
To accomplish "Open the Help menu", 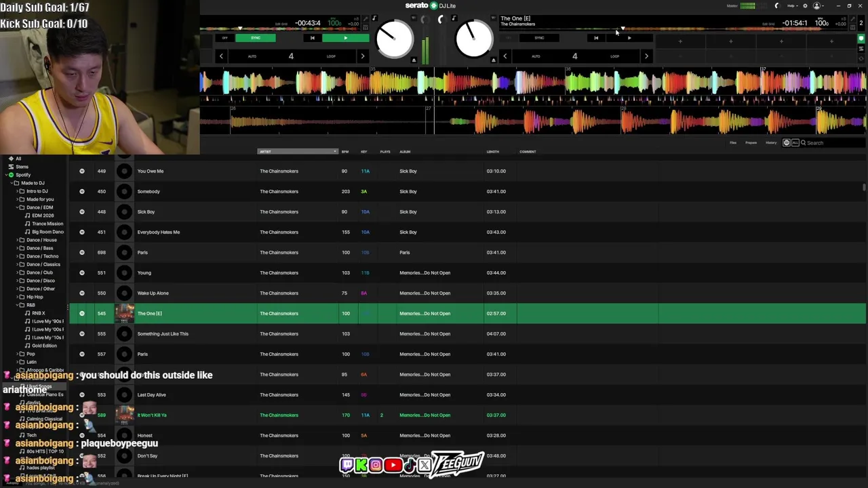I will click(792, 5).
